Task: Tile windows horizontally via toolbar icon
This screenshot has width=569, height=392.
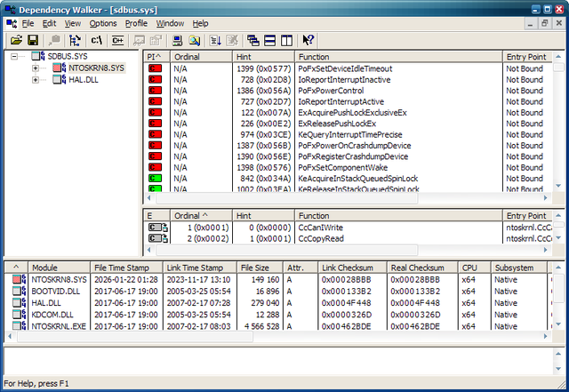Action: pos(269,40)
